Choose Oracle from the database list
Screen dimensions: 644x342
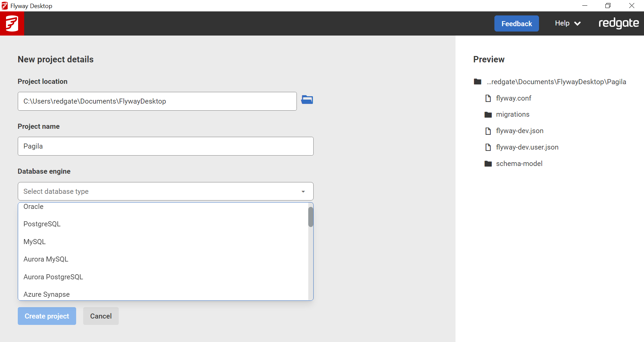tap(34, 207)
